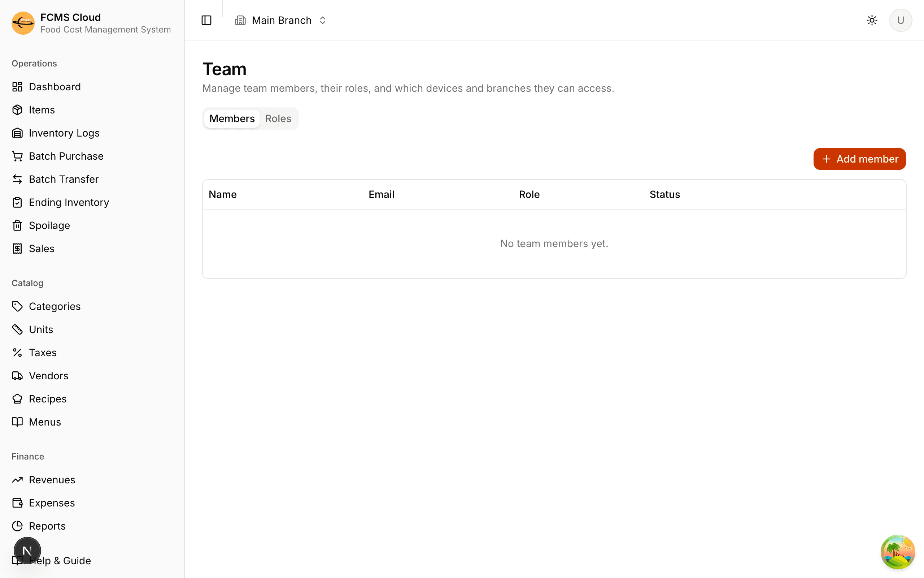Click the Batch Purchase cart icon
Screen dimensions: 924x578
point(17,156)
